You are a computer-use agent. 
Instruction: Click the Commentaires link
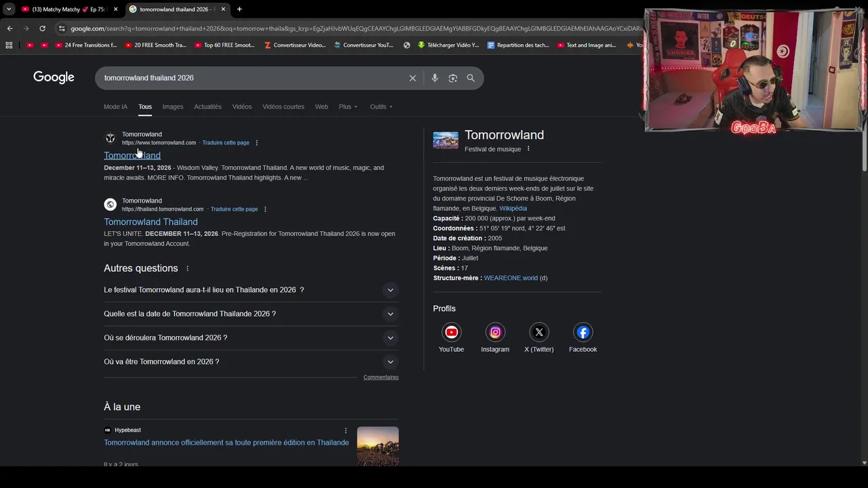coord(381,378)
